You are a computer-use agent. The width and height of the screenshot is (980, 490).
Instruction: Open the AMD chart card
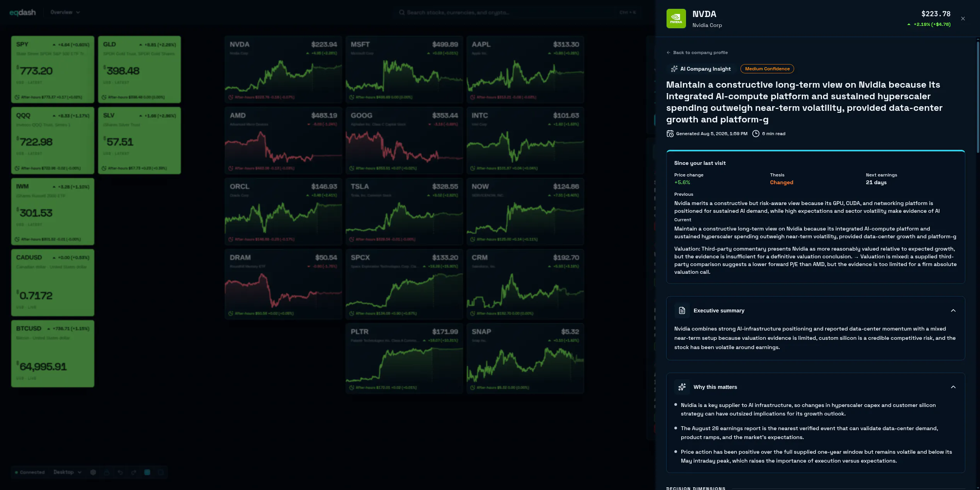point(283,141)
